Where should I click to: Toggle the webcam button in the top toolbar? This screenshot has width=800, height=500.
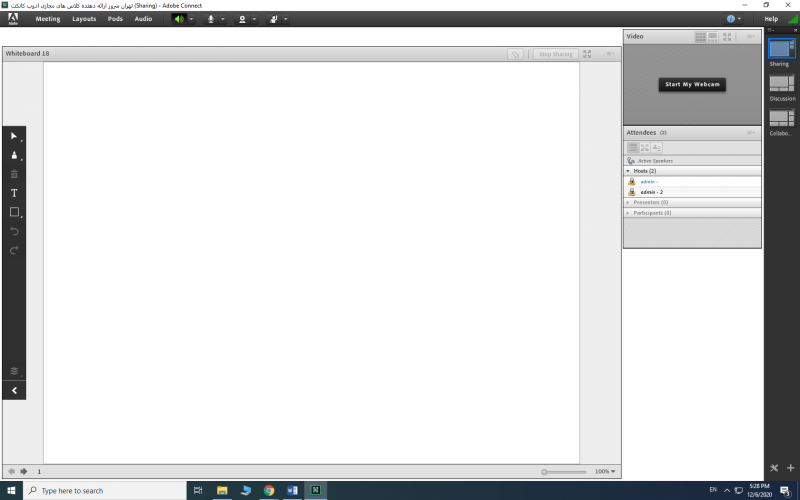pyautogui.click(x=242, y=19)
